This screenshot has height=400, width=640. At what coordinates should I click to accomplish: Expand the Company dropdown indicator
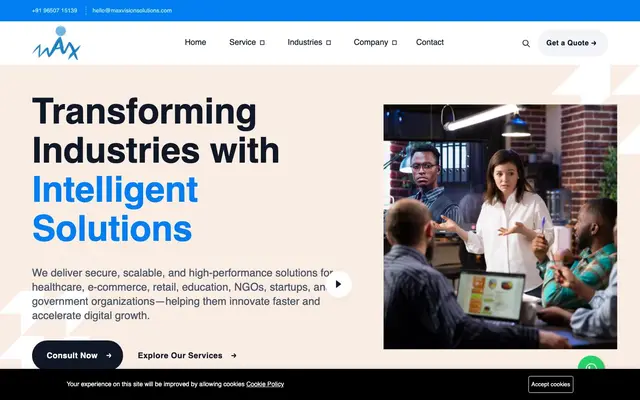tap(394, 42)
